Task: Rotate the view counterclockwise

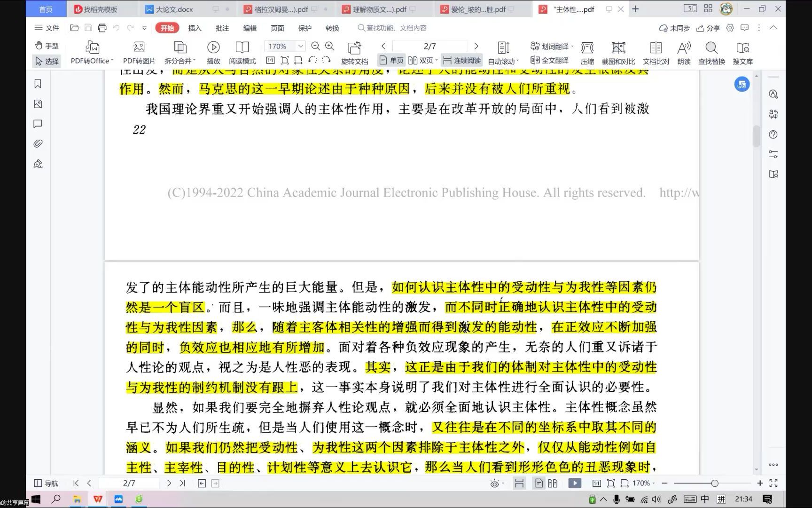Action: point(312,60)
